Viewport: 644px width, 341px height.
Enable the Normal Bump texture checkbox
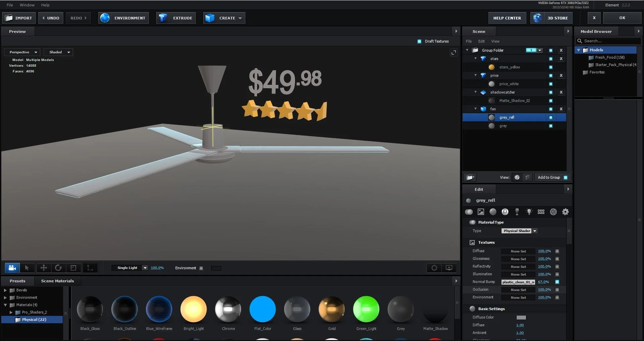click(x=557, y=282)
